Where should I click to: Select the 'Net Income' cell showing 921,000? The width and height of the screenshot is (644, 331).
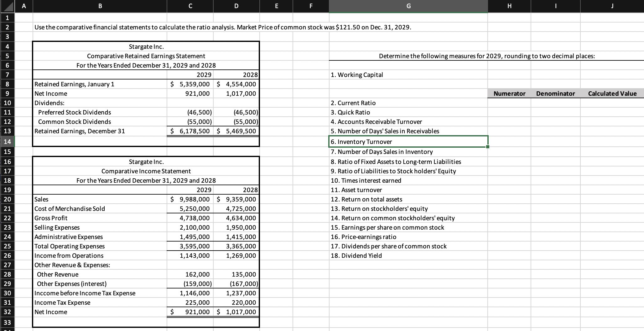click(x=190, y=93)
